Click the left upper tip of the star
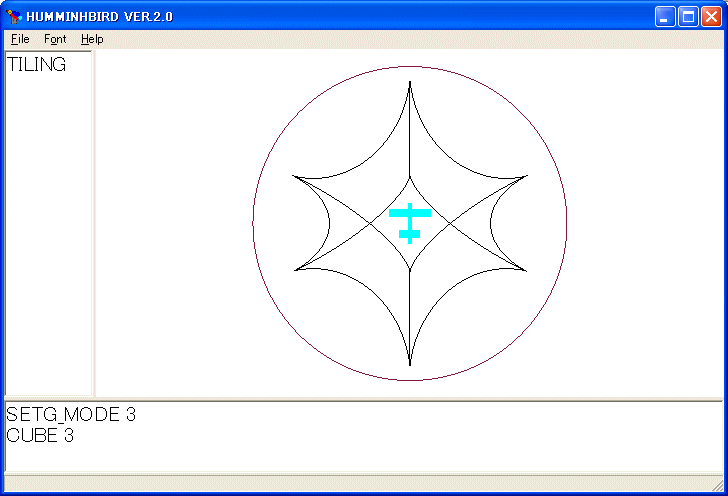728x496 pixels. coord(296,177)
